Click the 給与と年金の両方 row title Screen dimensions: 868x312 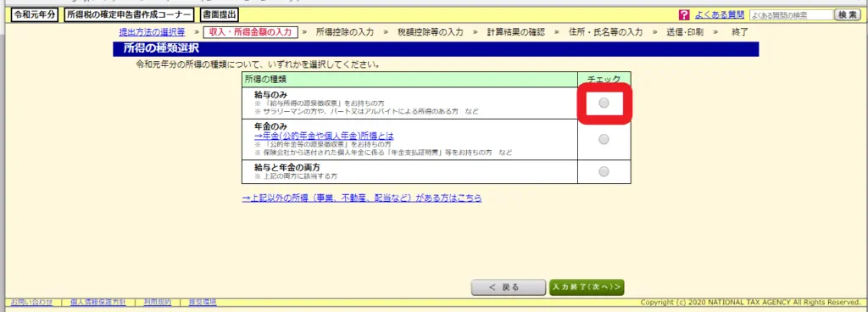287,167
